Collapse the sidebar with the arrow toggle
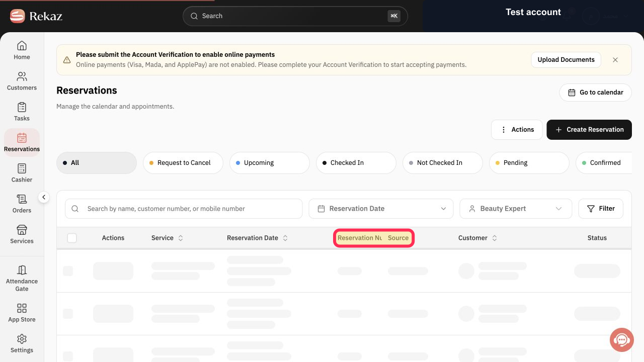Viewport: 644px width, 362px height. [x=44, y=198]
